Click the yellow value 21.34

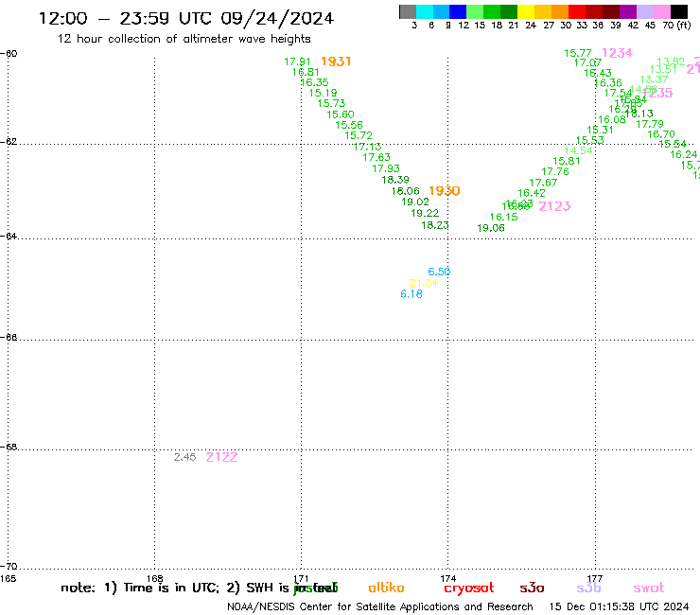point(424,283)
